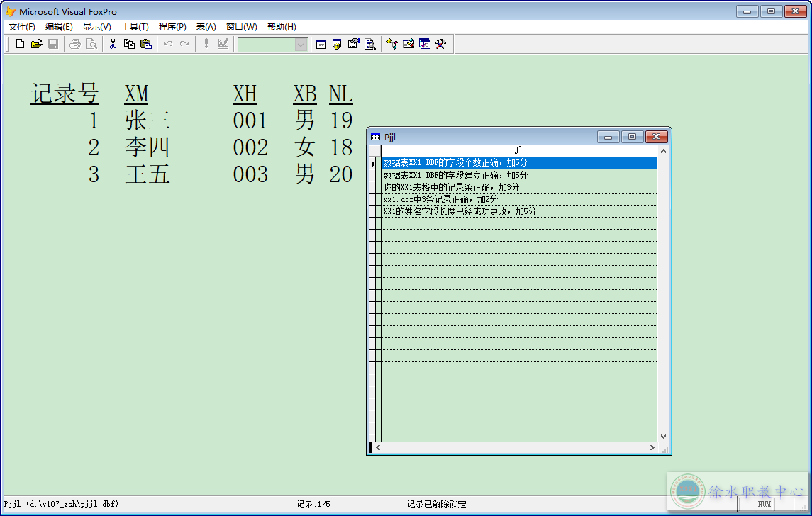Open the 编辑(E) menu
Screen dimensions: 812x516
pyautogui.click(x=59, y=27)
